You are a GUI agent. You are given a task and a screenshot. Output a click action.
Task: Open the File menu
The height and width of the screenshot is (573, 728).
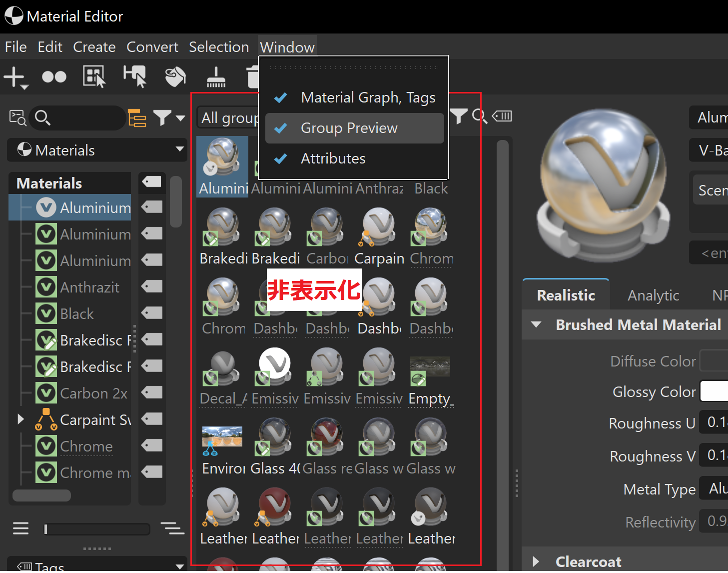[x=16, y=47]
